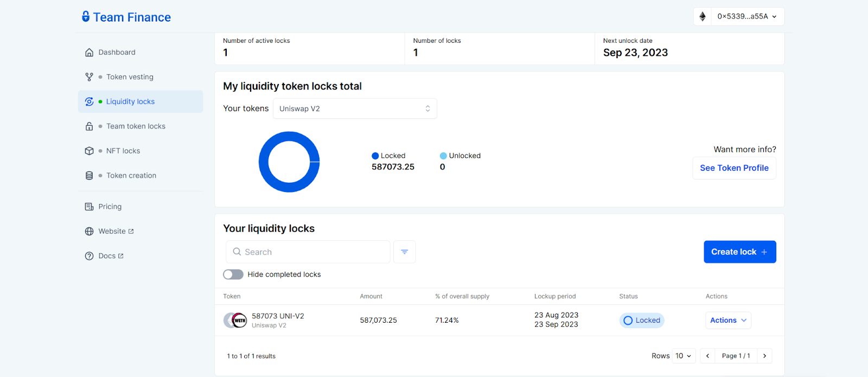Go to the Pricing page
This screenshot has width=868, height=377.
[110, 207]
